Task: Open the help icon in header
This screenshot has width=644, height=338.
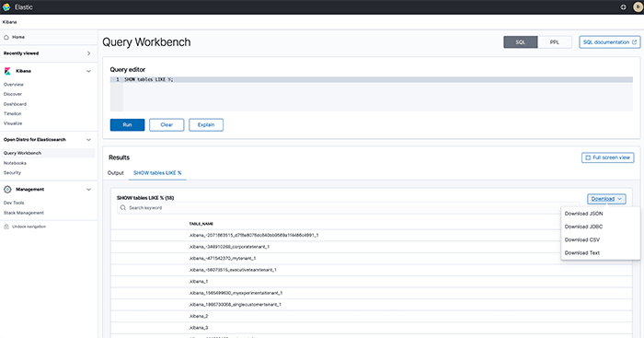Action: (x=623, y=7)
